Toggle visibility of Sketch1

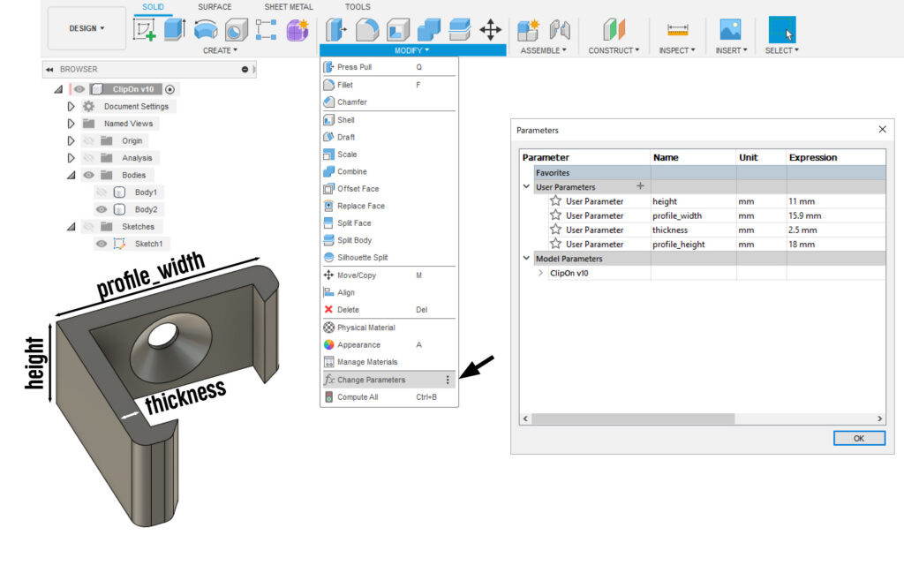click(102, 244)
